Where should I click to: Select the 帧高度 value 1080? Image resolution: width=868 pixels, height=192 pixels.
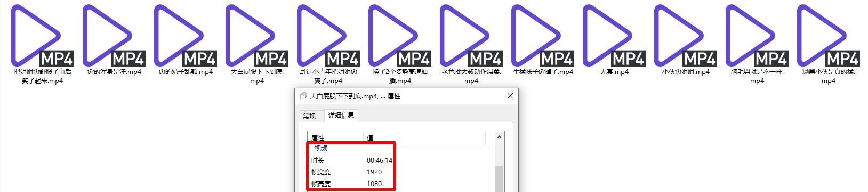coord(374,183)
